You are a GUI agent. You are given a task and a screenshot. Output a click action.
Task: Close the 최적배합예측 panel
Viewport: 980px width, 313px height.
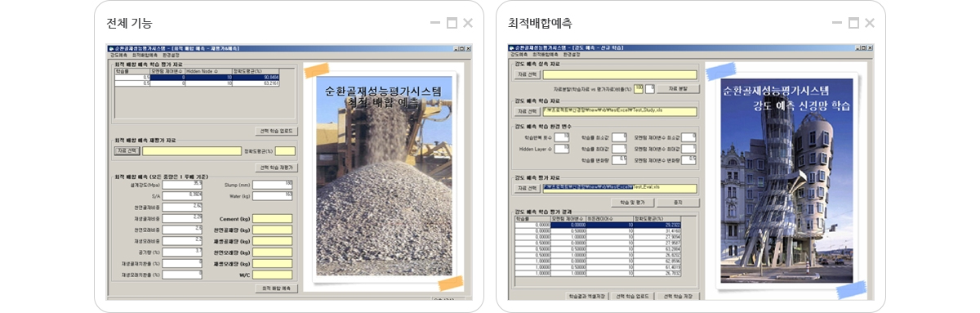point(870,23)
